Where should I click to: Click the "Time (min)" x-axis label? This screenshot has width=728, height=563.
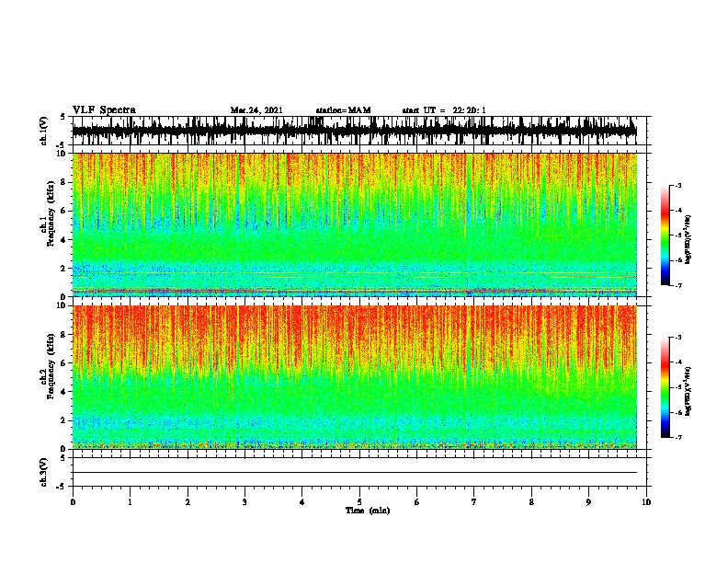click(368, 511)
